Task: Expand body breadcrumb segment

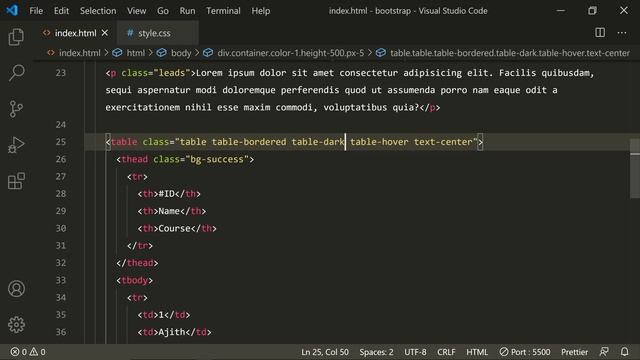Action: 181,53
